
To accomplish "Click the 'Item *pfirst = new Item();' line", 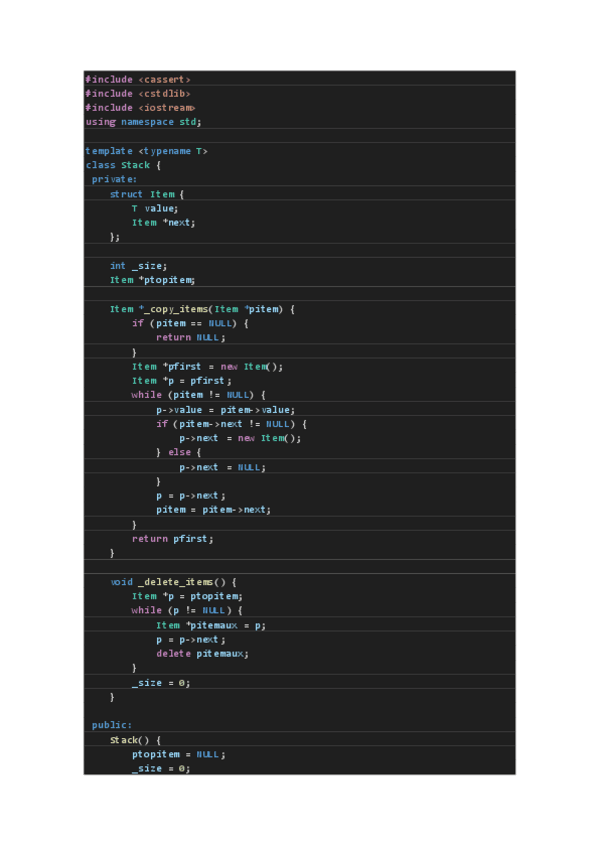I will [x=207, y=367].
